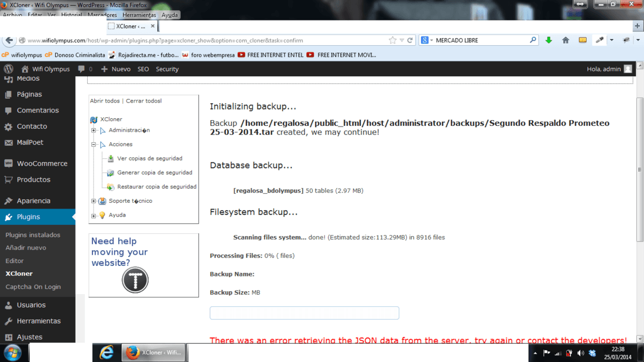
Task: Click the browser back arrow button
Action: pos(9,40)
